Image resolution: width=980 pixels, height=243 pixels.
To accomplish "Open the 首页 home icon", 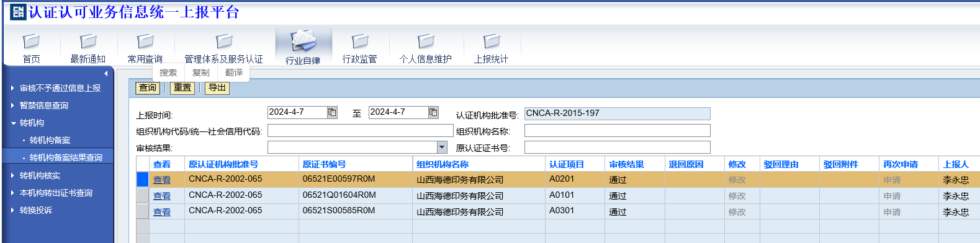I will click(x=31, y=42).
